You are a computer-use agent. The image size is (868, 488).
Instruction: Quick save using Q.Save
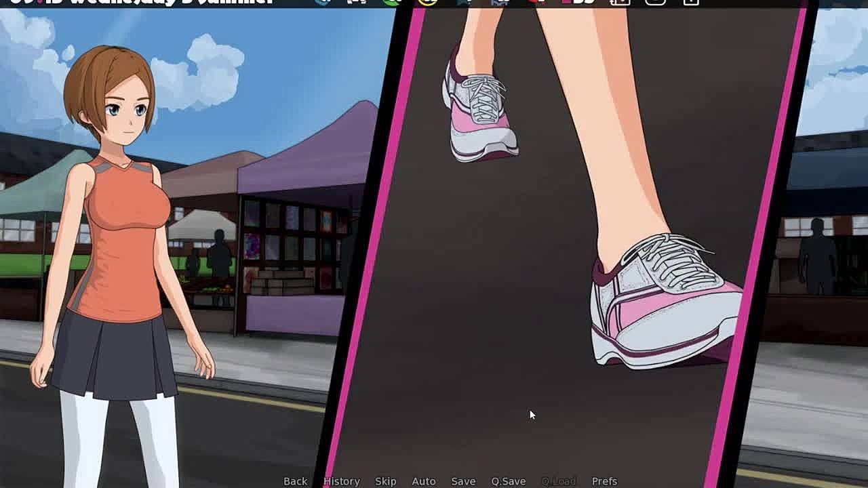(x=508, y=481)
